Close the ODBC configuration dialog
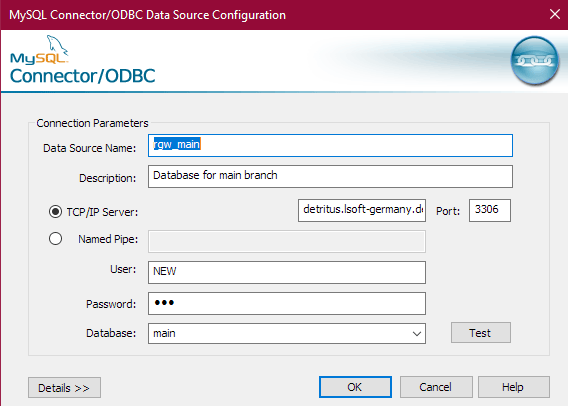 pyautogui.click(x=555, y=14)
